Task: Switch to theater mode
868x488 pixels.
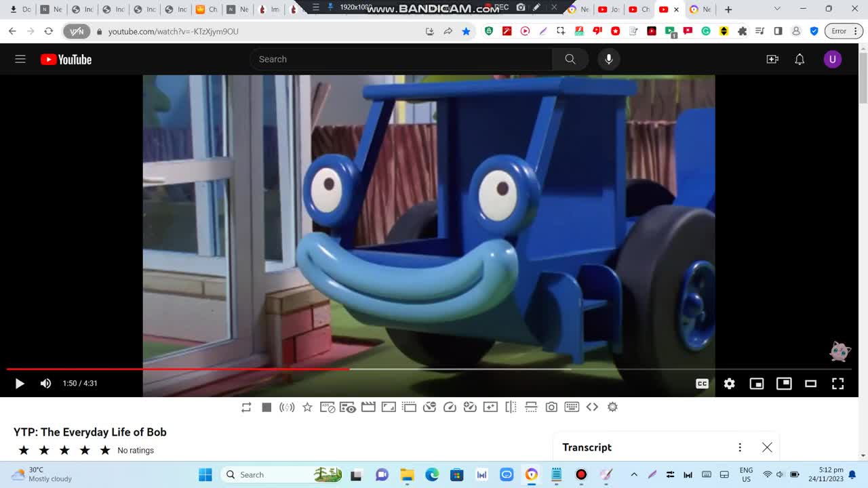Action: click(784, 384)
